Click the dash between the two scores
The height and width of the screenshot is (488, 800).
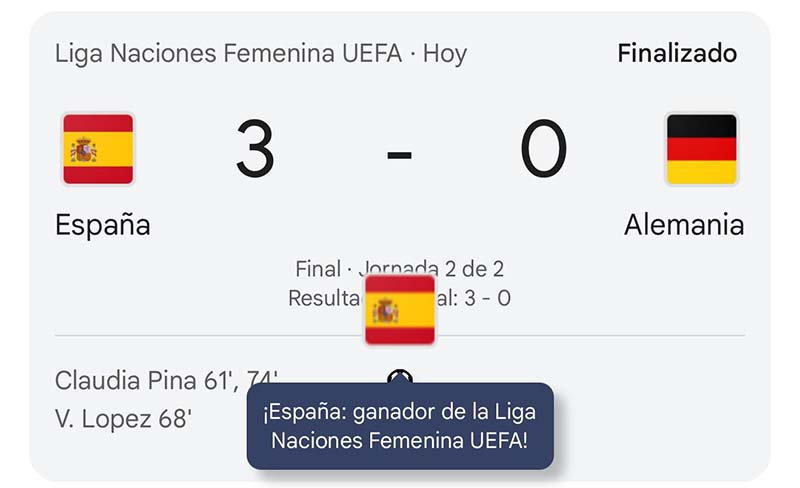click(x=400, y=153)
